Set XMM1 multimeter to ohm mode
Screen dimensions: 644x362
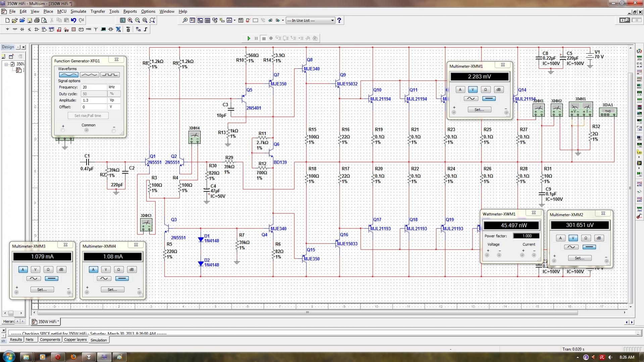(485, 90)
